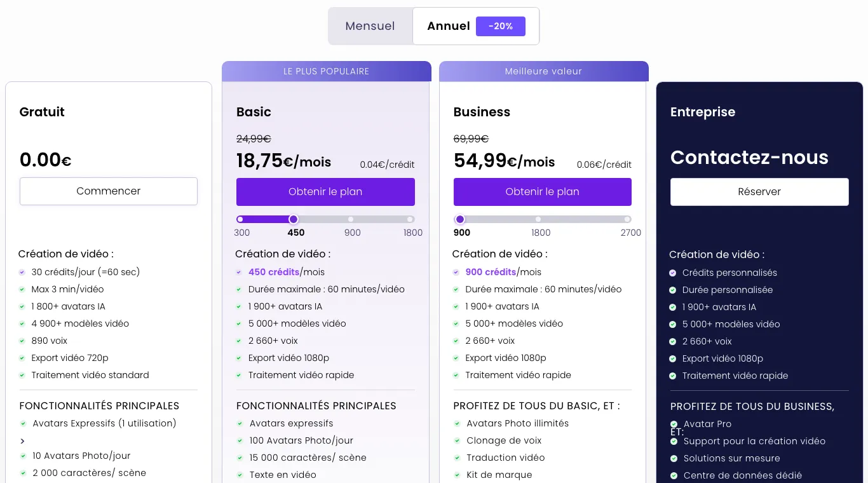Set the Basic credit slider to 900

point(351,219)
